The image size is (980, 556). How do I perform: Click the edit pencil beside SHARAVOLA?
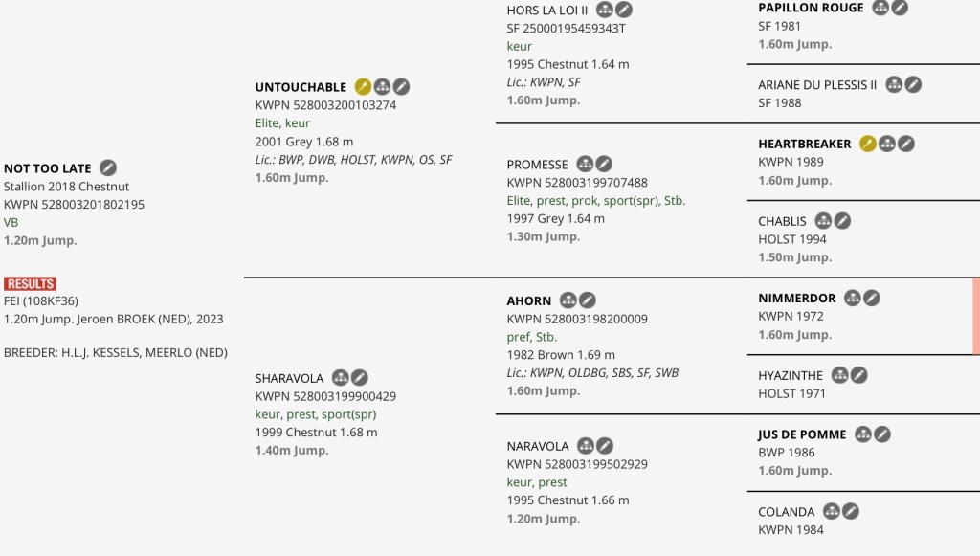click(360, 378)
